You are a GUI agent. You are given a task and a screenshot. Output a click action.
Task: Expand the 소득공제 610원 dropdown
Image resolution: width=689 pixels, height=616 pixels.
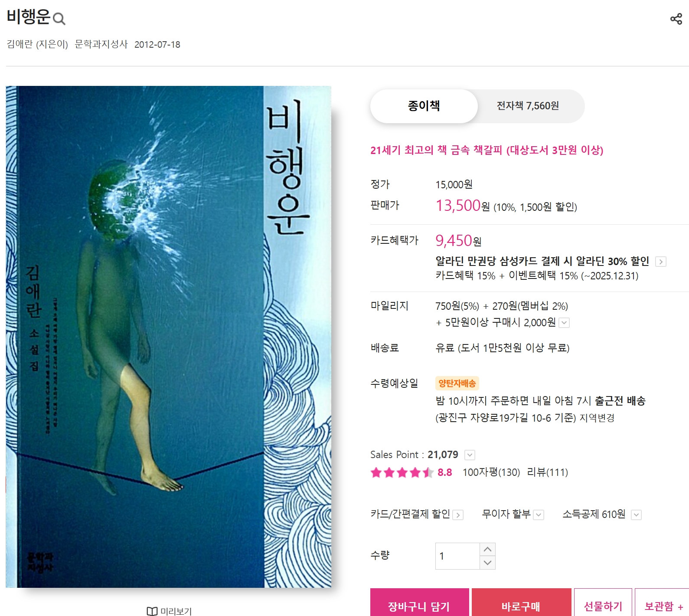[636, 515]
